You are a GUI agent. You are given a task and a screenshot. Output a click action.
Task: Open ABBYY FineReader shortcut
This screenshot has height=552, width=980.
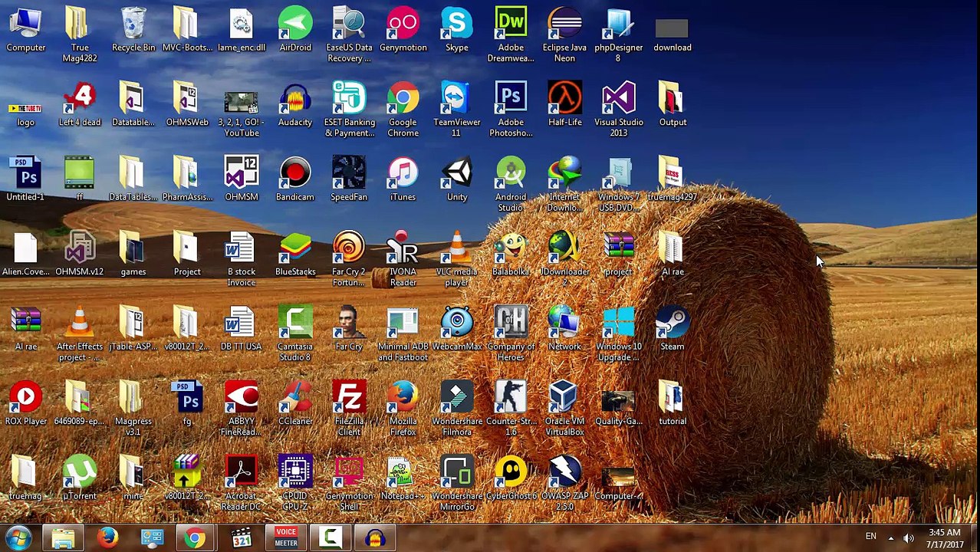point(241,409)
